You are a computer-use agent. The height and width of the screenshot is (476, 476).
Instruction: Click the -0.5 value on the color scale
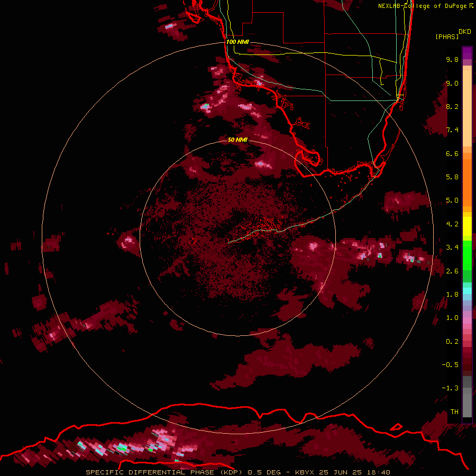click(x=450, y=365)
